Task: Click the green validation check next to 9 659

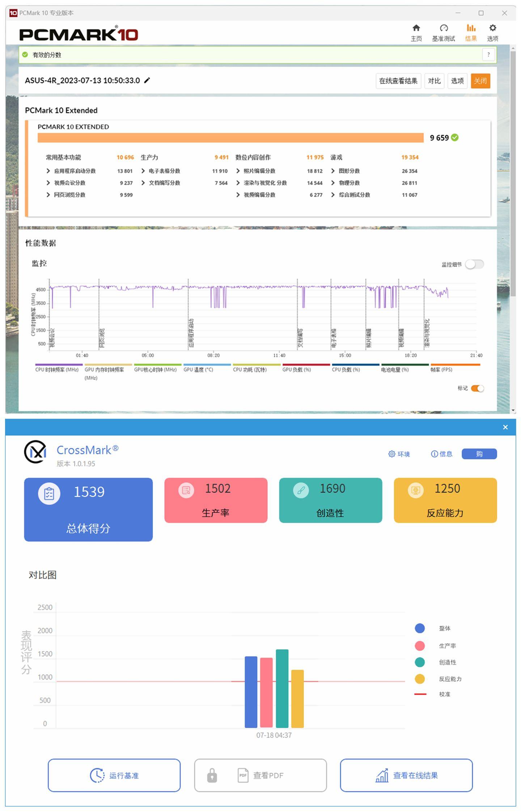Action: pos(455,138)
